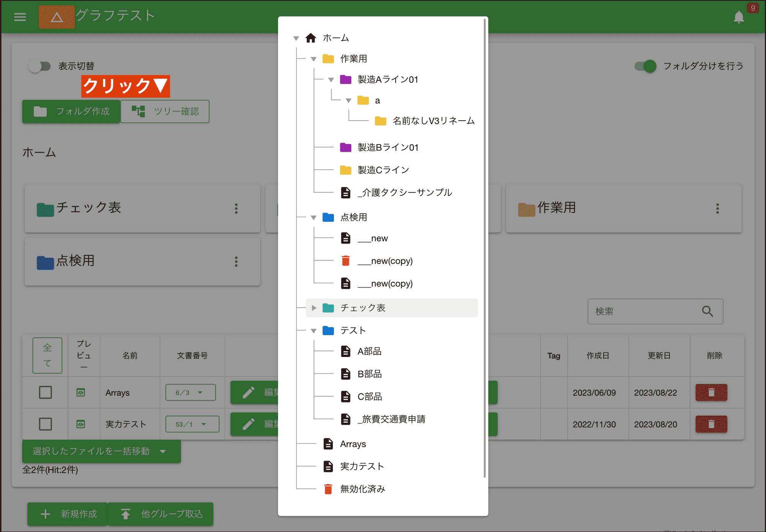
Task: Open the kebab menu on チェック表 card
Action: coord(237,209)
